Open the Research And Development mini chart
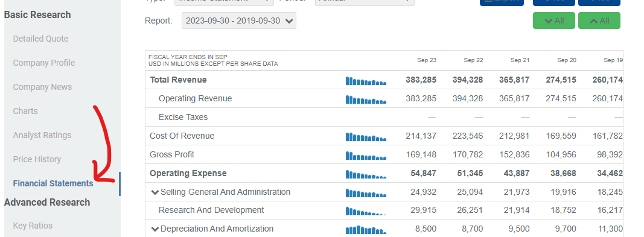 point(366,210)
